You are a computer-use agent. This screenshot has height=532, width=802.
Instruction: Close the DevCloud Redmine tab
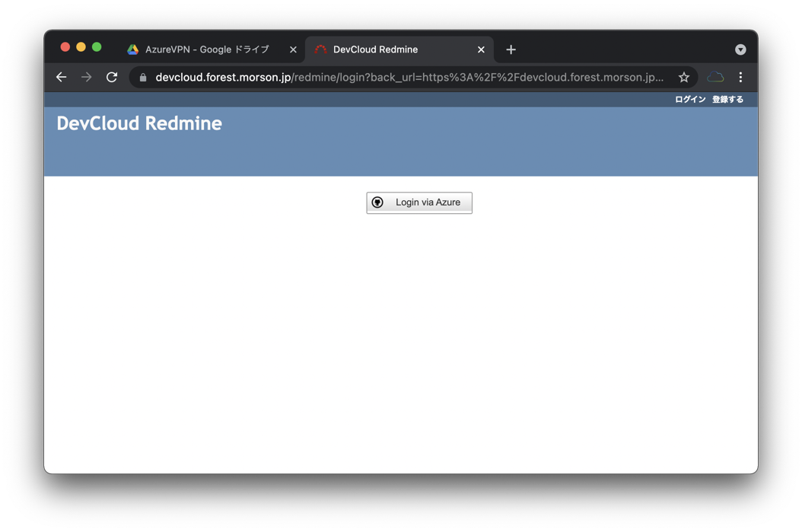[481, 49]
